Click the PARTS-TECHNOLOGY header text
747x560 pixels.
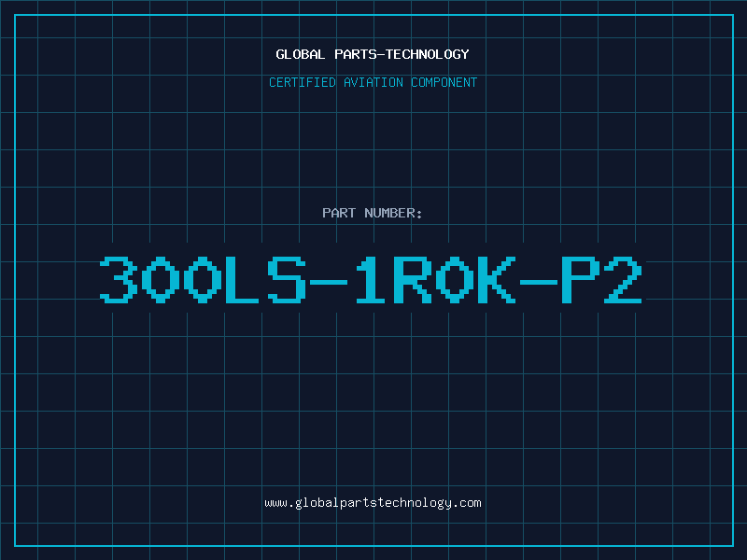point(402,54)
